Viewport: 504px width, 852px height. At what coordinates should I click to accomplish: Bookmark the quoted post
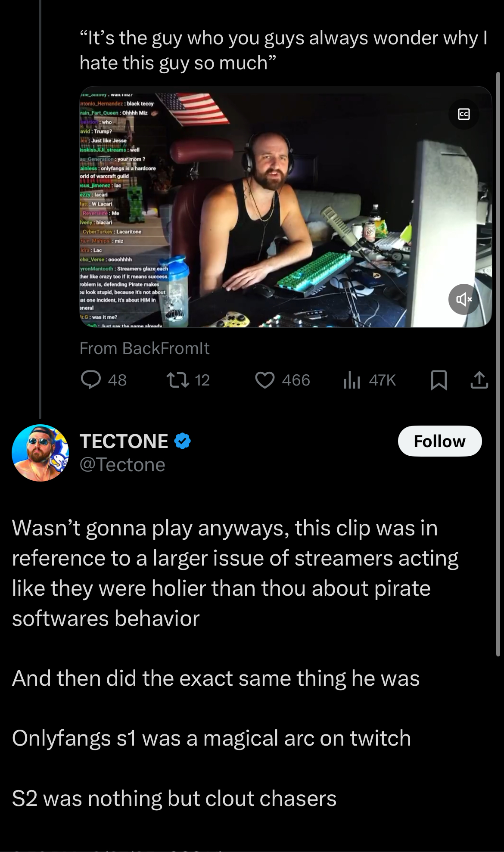[439, 380]
